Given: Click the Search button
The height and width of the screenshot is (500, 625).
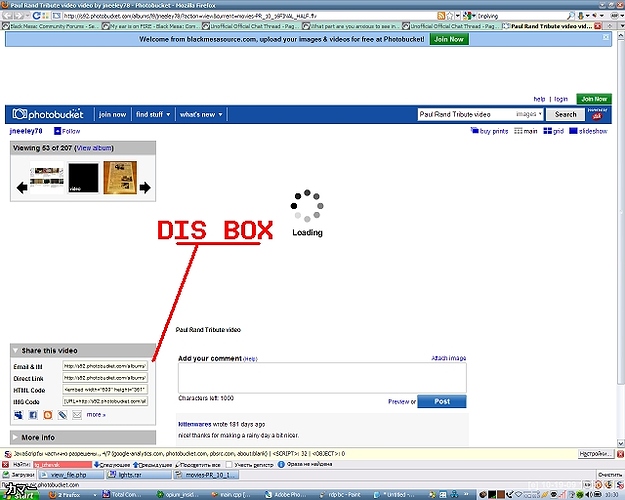Looking at the screenshot, I should [565, 114].
